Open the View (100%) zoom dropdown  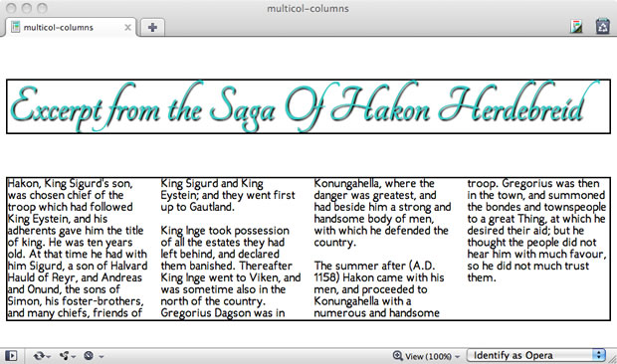click(x=426, y=356)
